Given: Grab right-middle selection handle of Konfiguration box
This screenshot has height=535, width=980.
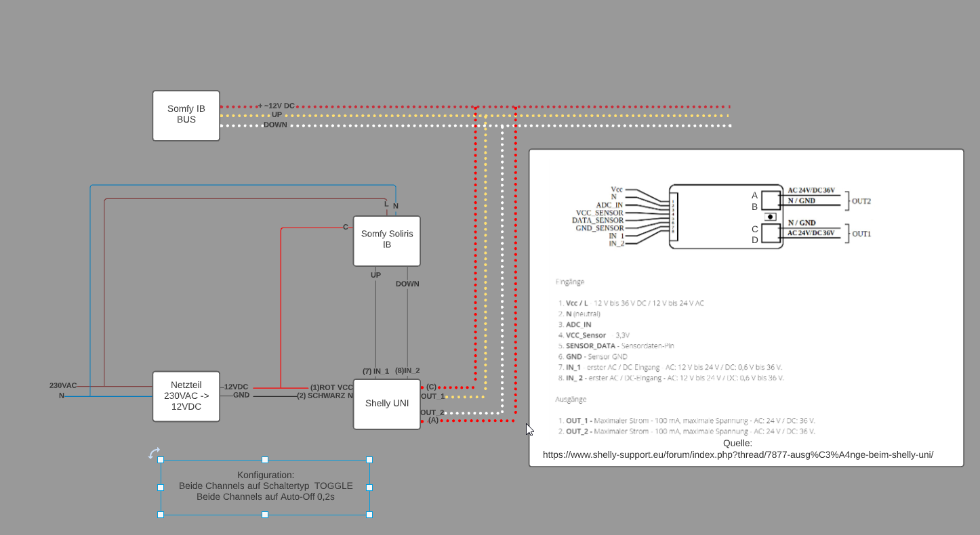Looking at the screenshot, I should [369, 488].
